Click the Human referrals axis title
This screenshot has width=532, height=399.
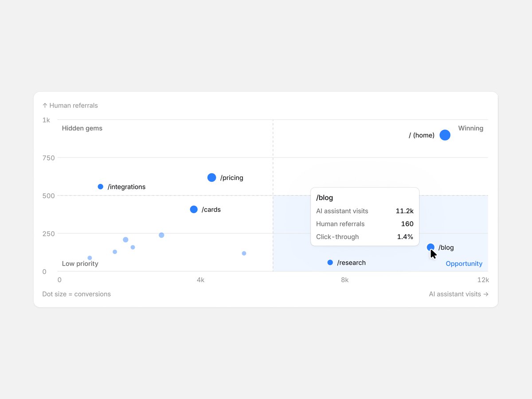70,106
